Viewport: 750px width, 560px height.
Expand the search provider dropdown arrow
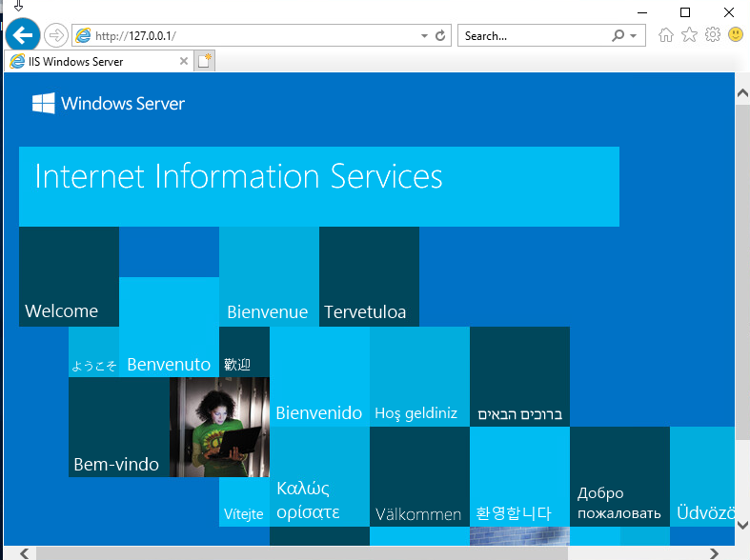pyautogui.click(x=634, y=36)
